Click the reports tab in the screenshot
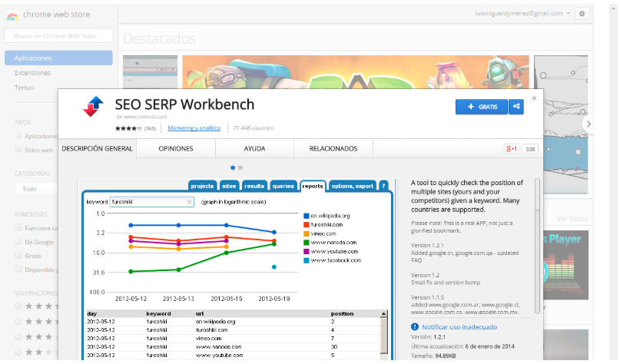The image size is (620, 364). pos(313,186)
